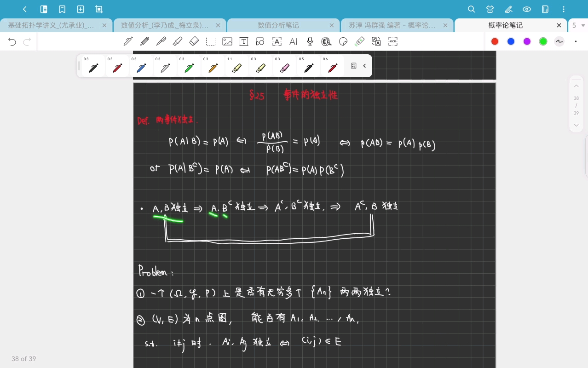This screenshot has width=588, height=368.
Task: Open the translate tool
Action: [376, 41]
